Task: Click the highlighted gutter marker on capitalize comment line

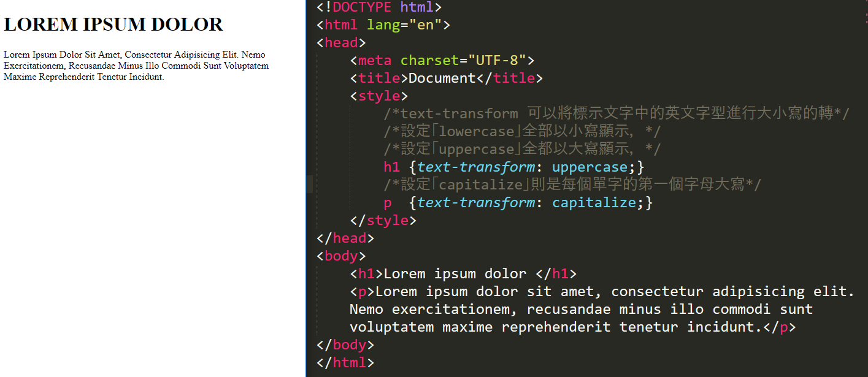Action: 310,184
